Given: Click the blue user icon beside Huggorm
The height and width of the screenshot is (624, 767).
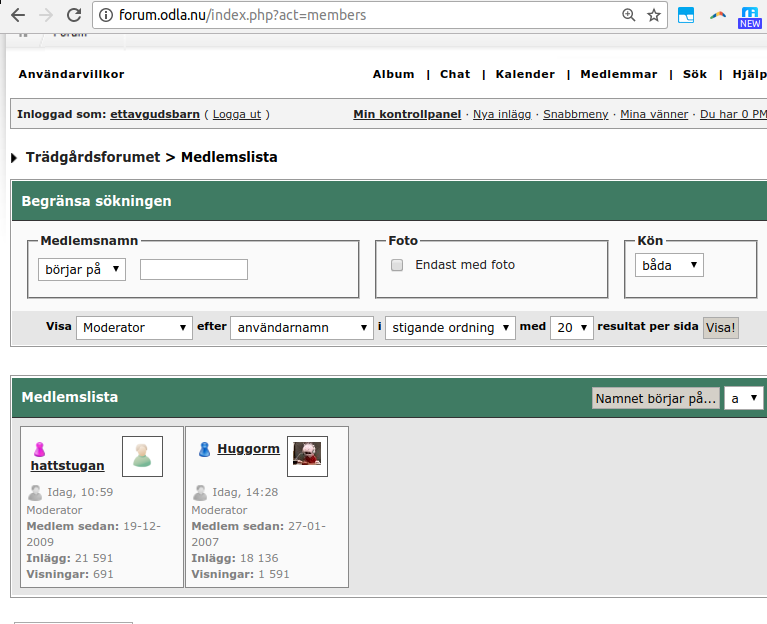Looking at the screenshot, I should 204,449.
